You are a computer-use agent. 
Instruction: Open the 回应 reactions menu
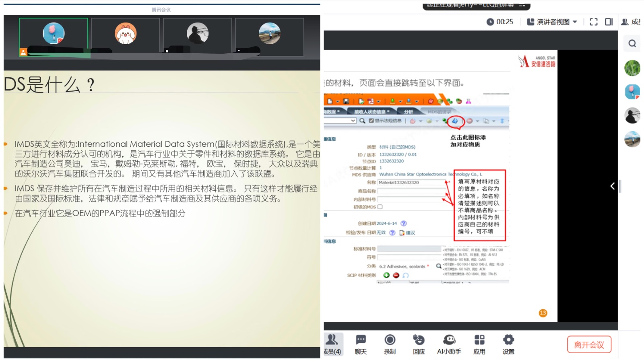click(419, 344)
